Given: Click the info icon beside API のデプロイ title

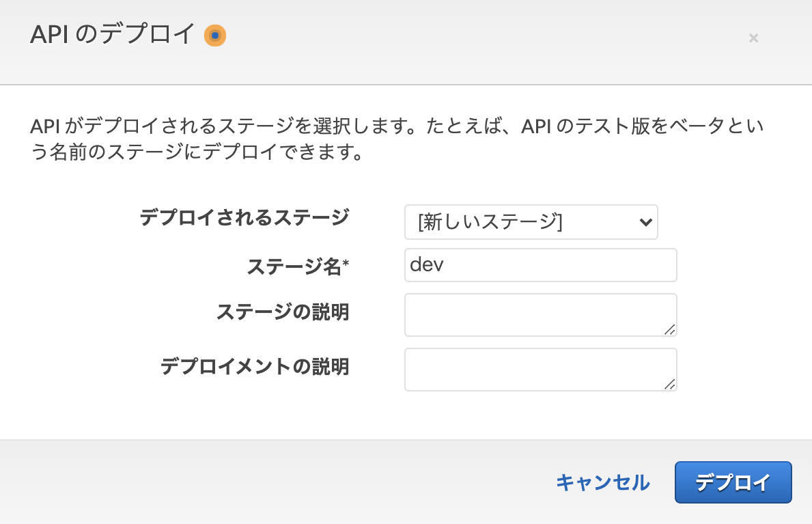Looking at the screenshot, I should pos(216,35).
